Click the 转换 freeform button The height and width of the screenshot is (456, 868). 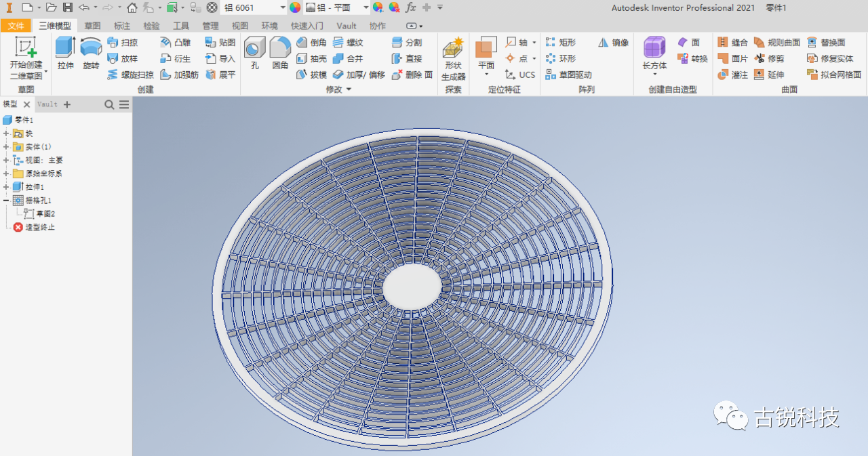pyautogui.click(x=692, y=58)
